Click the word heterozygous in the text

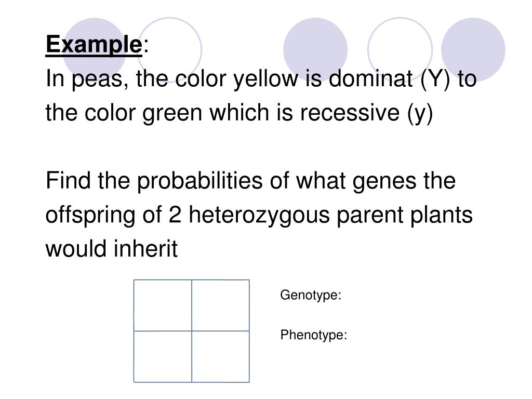(x=259, y=215)
